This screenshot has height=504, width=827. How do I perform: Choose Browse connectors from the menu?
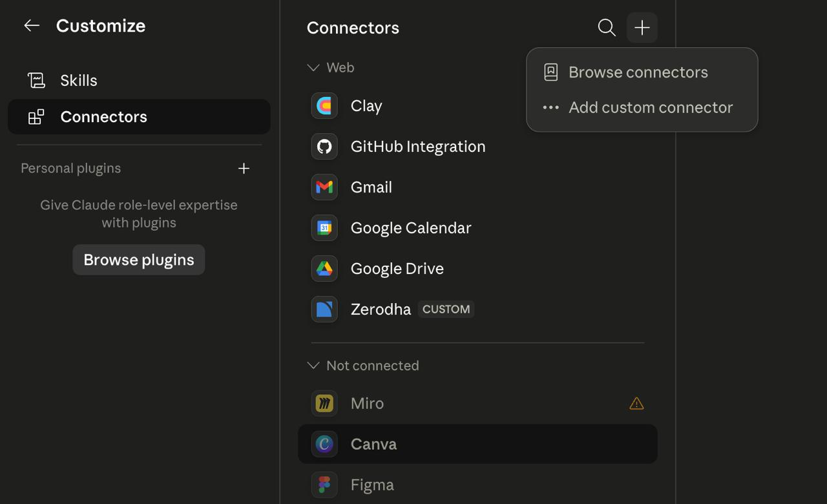(642, 72)
